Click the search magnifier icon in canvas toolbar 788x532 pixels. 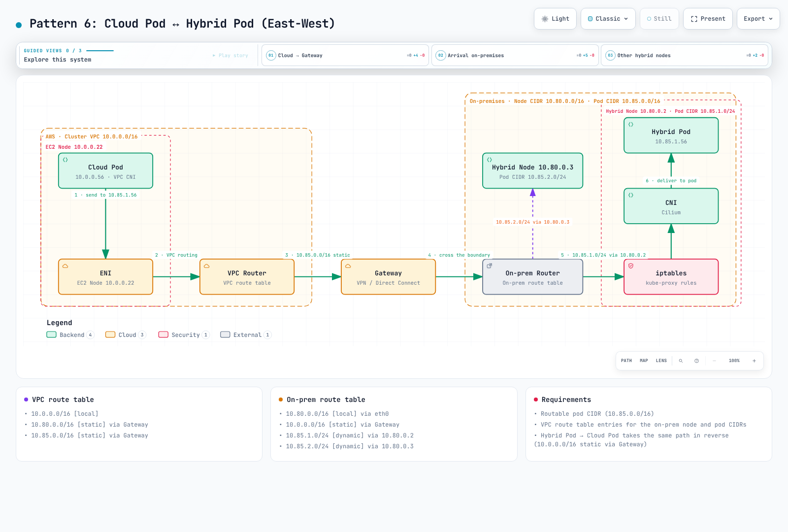681,361
